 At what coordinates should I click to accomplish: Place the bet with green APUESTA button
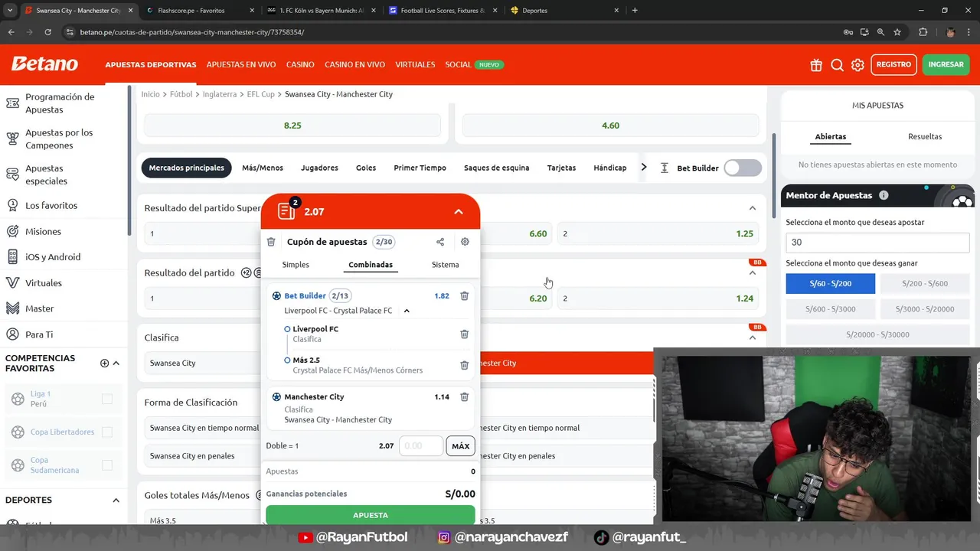tap(371, 515)
